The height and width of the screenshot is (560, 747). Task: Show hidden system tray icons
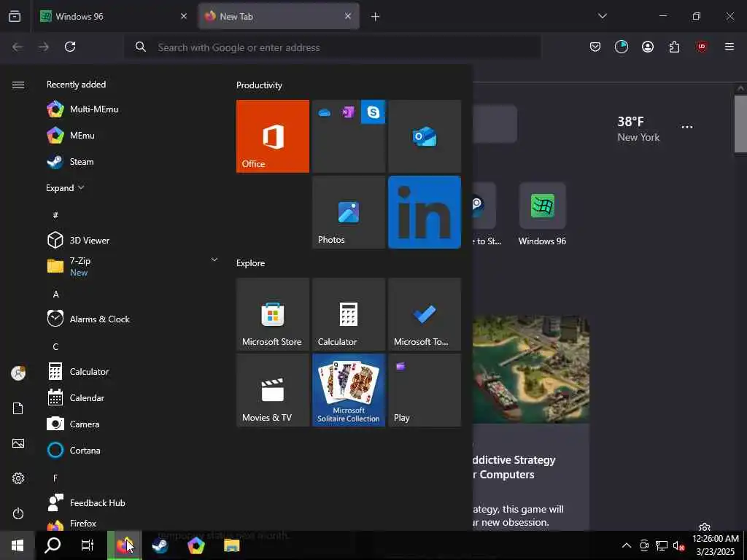click(627, 545)
